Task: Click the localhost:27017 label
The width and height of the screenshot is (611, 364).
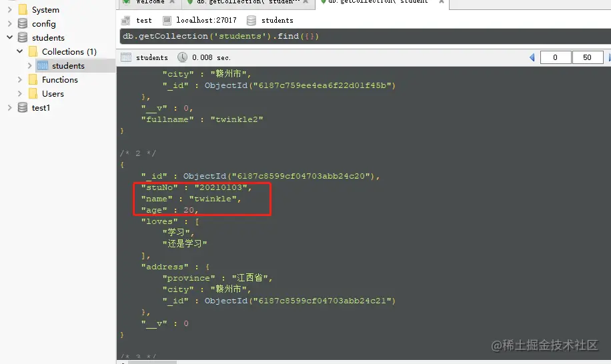Action: [206, 20]
